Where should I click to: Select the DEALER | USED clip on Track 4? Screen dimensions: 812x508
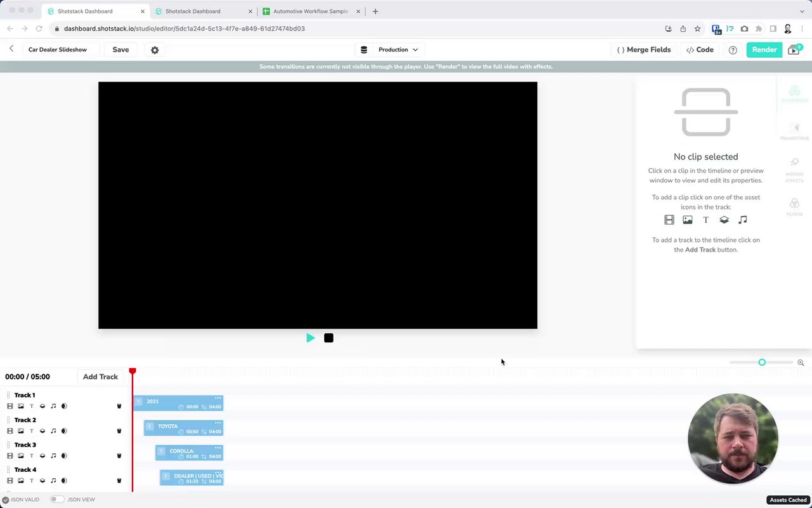point(192,478)
